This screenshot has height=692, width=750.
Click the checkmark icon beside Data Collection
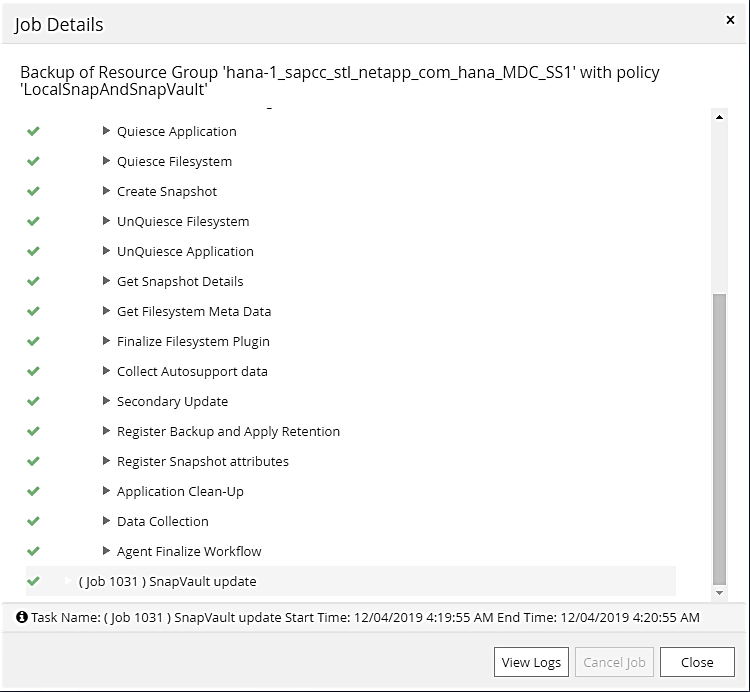(33, 521)
